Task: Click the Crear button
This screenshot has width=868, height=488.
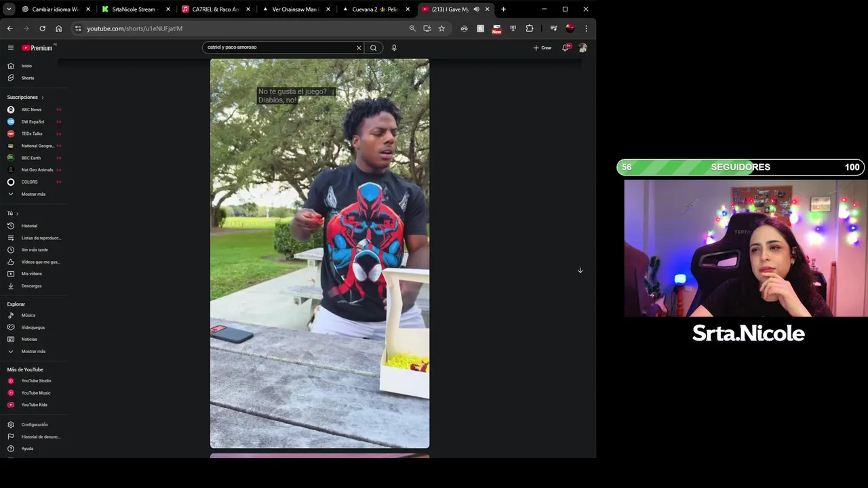Action: click(x=542, y=48)
